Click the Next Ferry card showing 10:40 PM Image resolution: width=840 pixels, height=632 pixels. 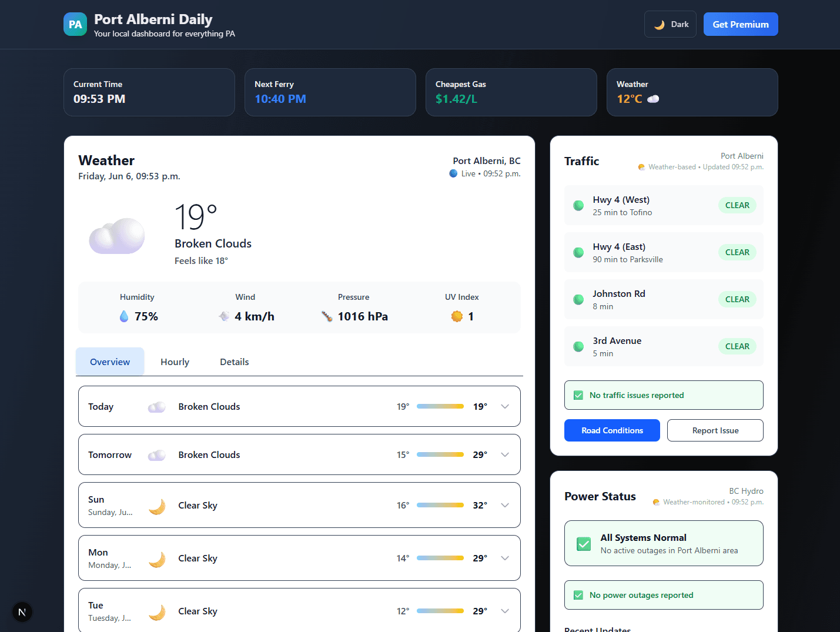pyautogui.click(x=330, y=92)
